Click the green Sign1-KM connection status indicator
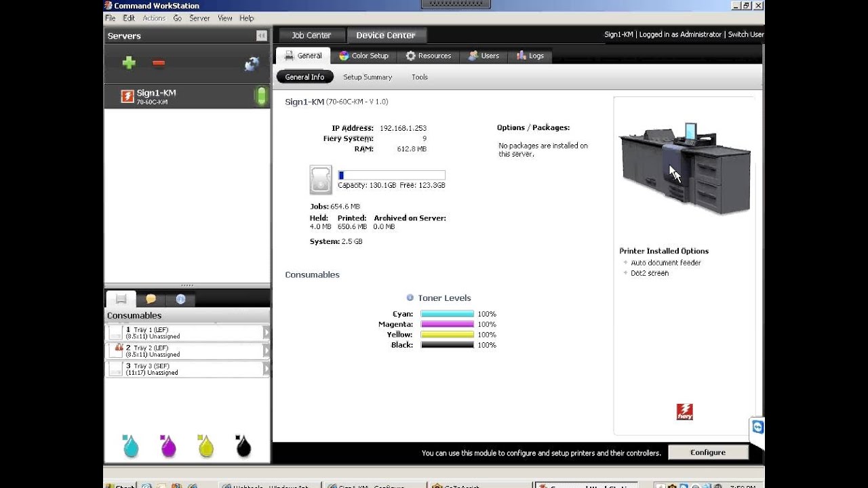This screenshot has height=488, width=868. pos(260,96)
